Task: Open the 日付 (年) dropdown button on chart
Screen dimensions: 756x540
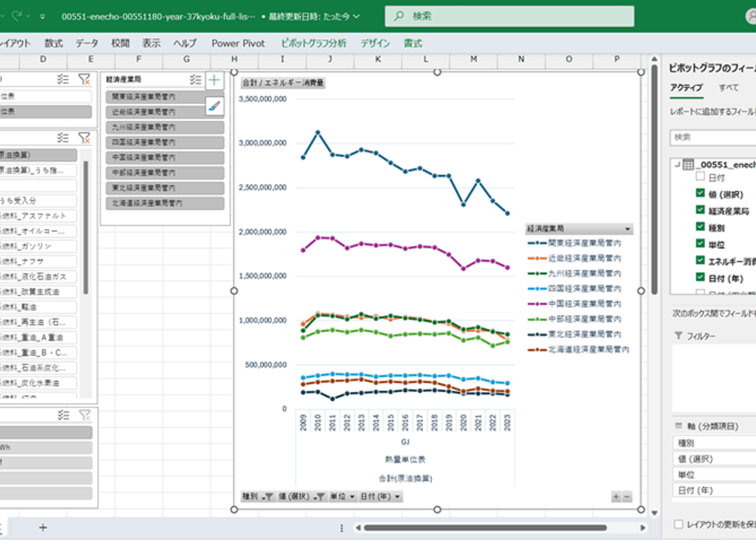Action: (x=380, y=497)
